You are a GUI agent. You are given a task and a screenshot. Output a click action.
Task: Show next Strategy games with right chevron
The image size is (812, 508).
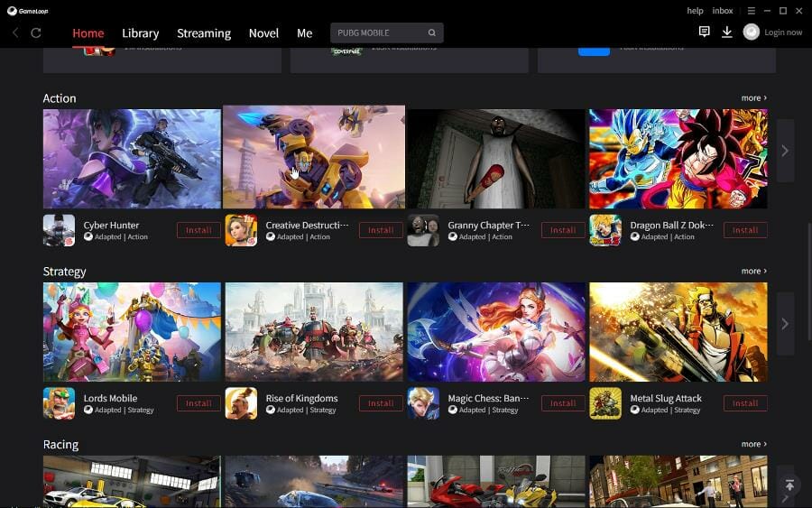tap(785, 324)
